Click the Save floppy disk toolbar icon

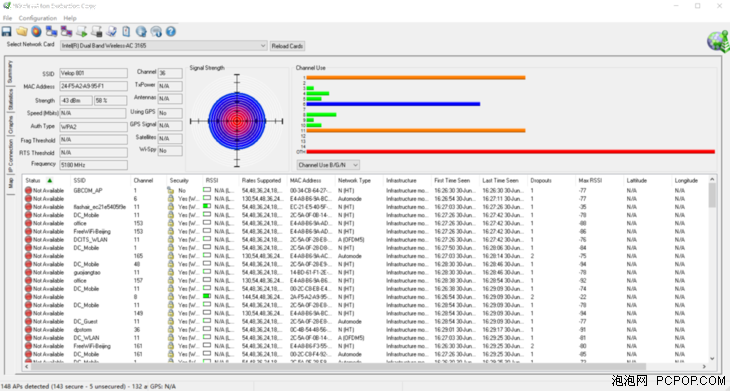[x=7, y=32]
